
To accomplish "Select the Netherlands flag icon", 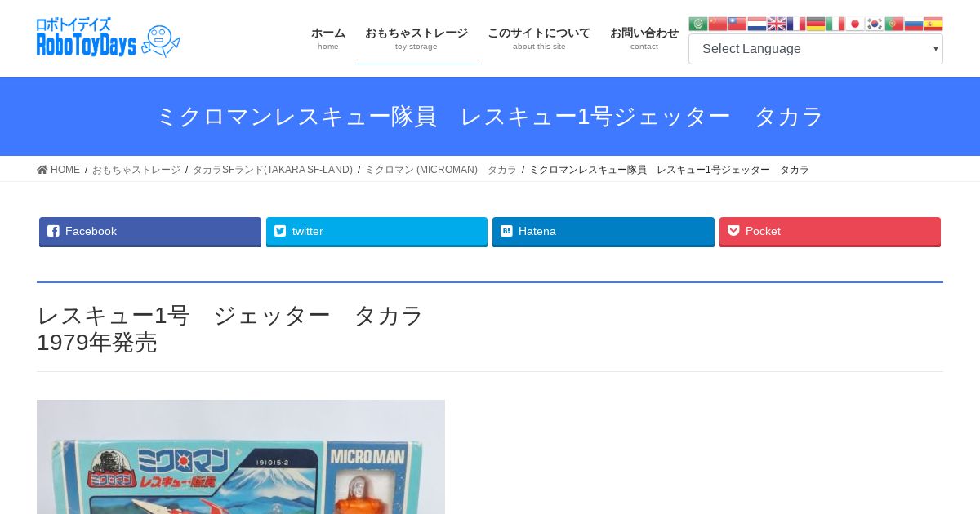I will [757, 24].
